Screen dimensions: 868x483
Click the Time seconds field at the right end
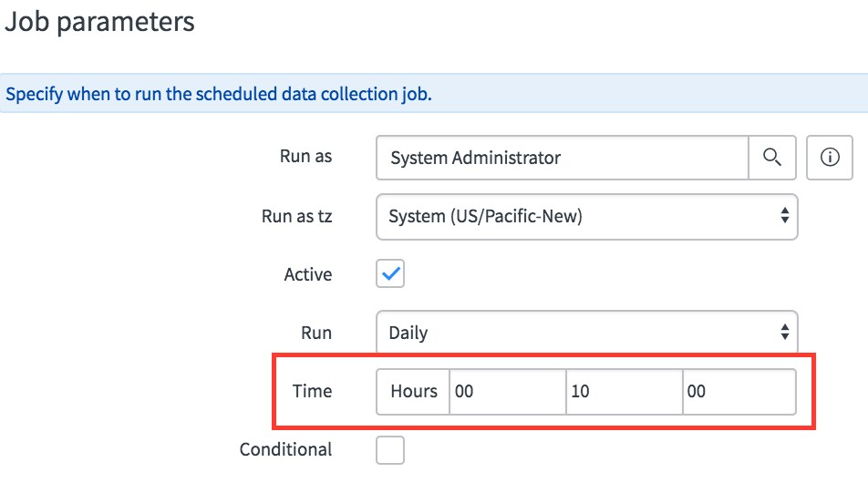[739, 392]
